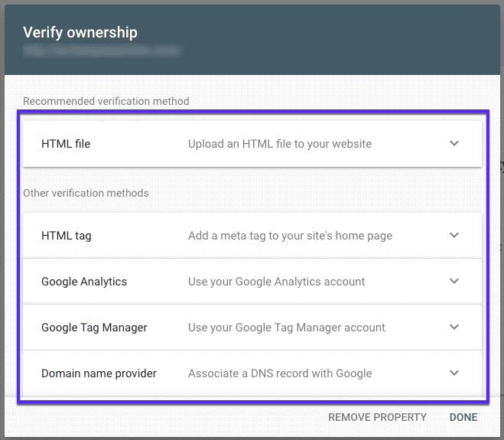The height and width of the screenshot is (440, 504).
Task: Click 'Use your Google Analytics account' text
Action: click(x=276, y=282)
